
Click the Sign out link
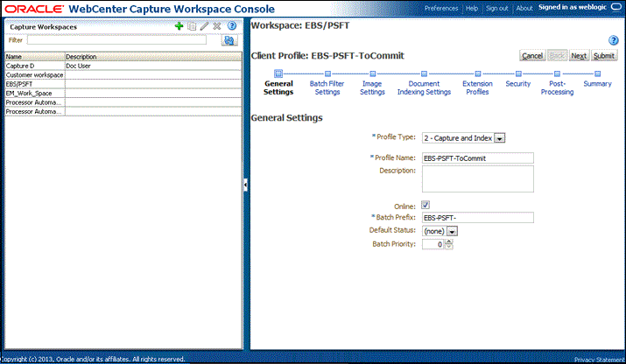pyautogui.click(x=497, y=8)
